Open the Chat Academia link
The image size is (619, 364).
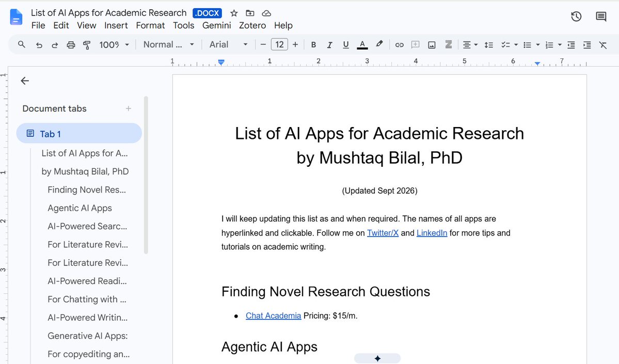(273, 316)
